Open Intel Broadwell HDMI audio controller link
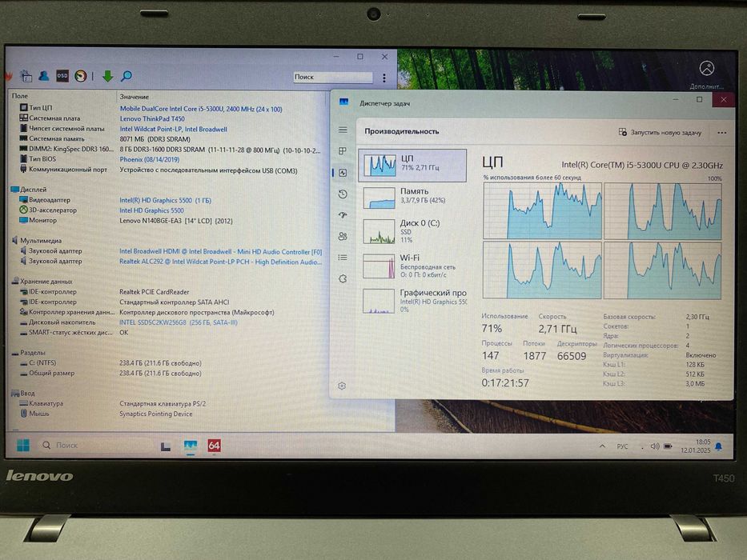Viewport: 747px width, 560px height. pos(220,251)
